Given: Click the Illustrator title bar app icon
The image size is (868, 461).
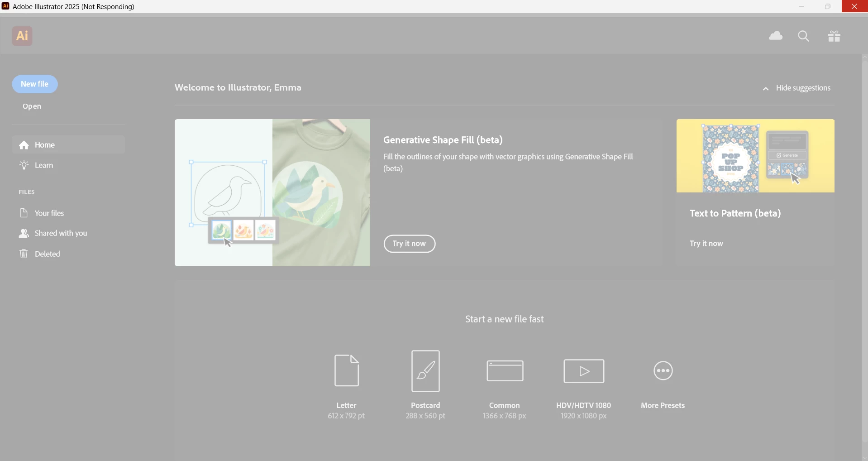Looking at the screenshot, I should coord(5,6).
